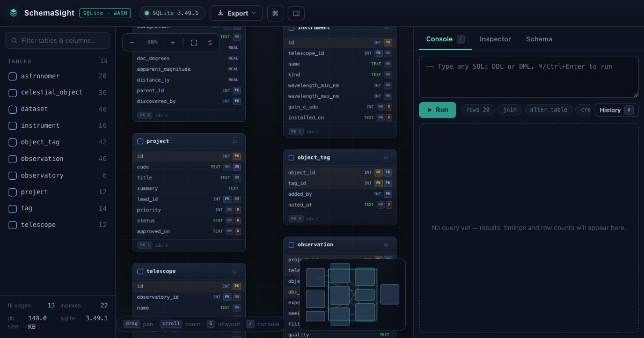Click the indexes count 22

(104, 305)
